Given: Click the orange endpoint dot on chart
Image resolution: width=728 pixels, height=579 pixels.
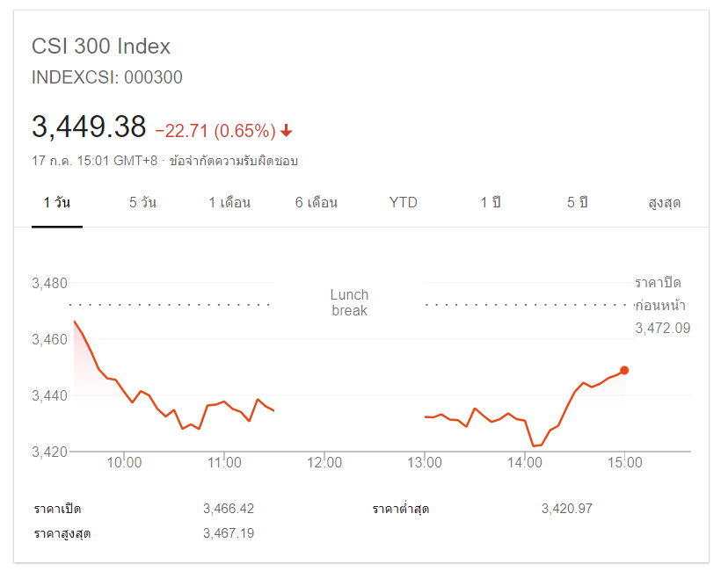Looking at the screenshot, I should coord(624,370).
